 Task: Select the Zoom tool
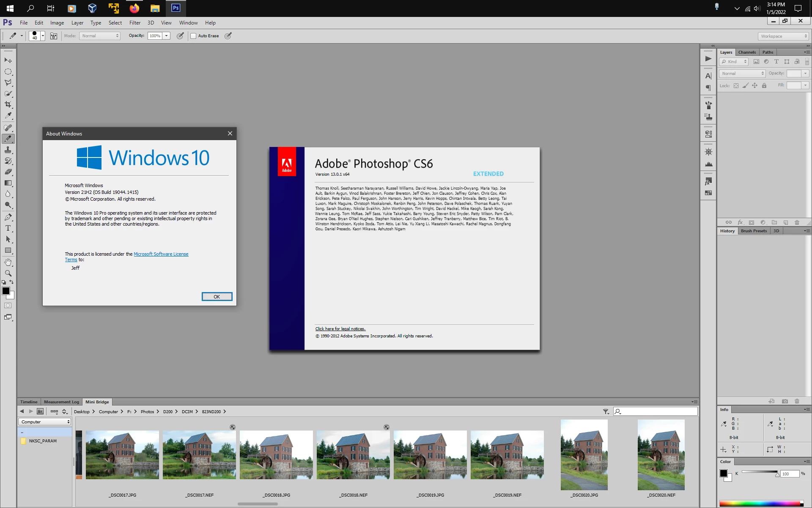[8, 273]
